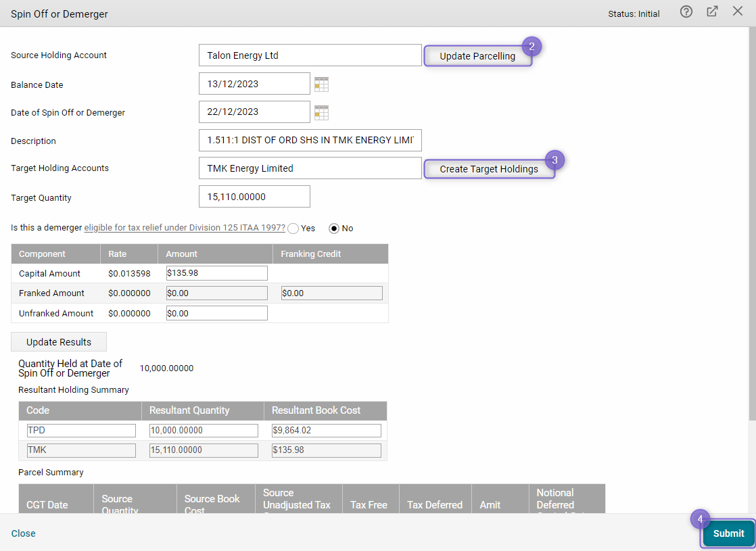This screenshot has width=756, height=551.
Task: Edit the Balance Date field
Action: pyautogui.click(x=254, y=84)
